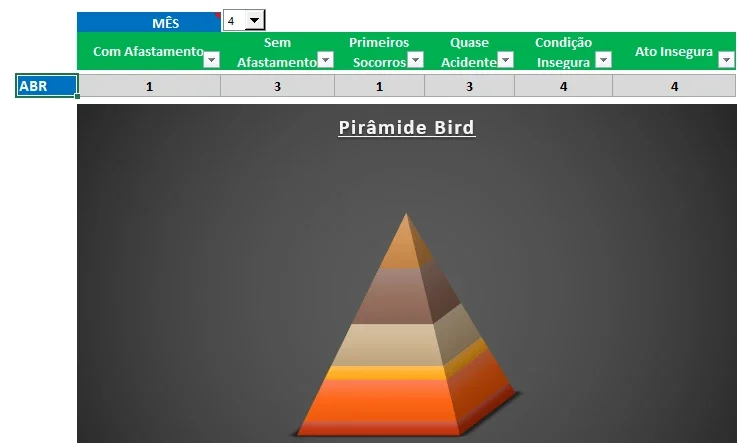
Task: Select the dark brown pyramid segment
Action: click(400, 296)
